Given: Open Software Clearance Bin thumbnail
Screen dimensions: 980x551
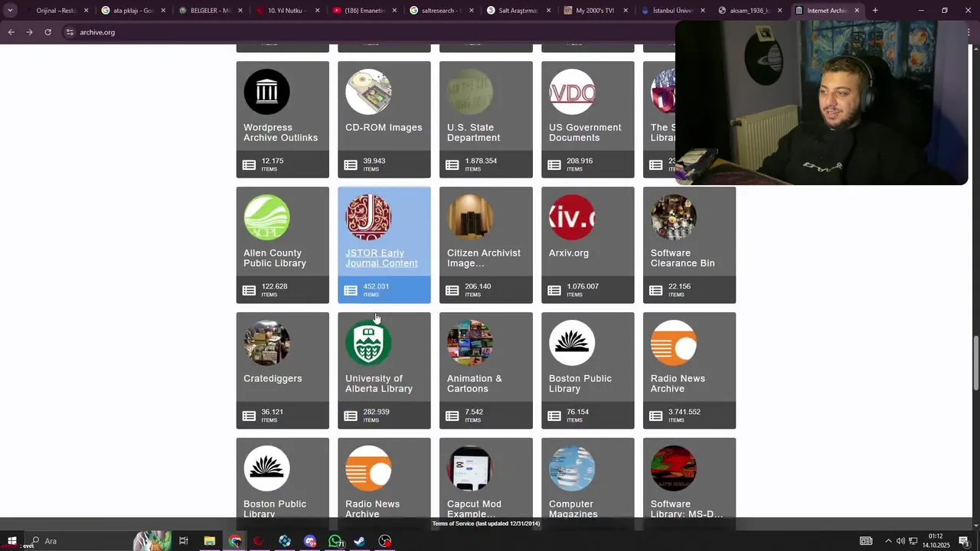Looking at the screenshot, I should click(674, 217).
